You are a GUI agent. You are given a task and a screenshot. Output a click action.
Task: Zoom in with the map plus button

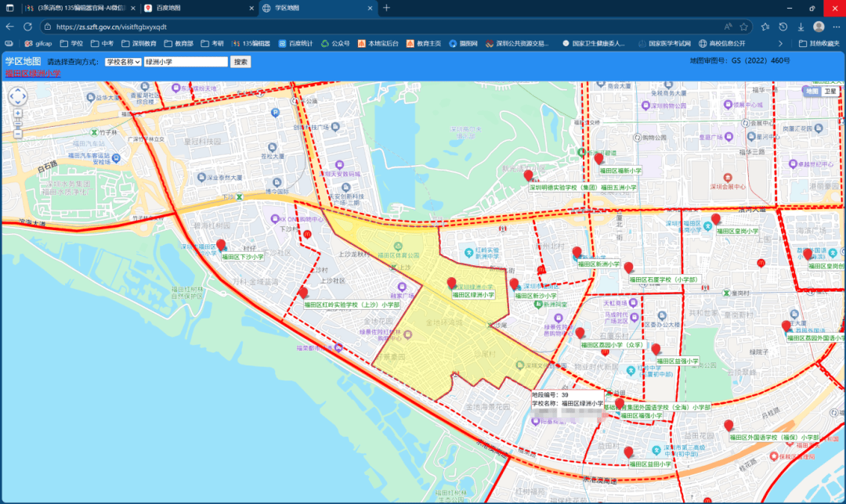[17, 113]
